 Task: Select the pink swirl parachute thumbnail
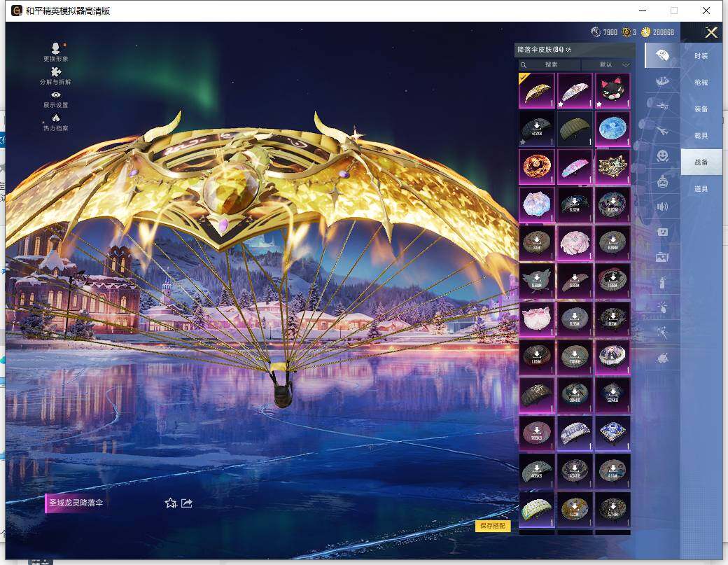click(574, 243)
